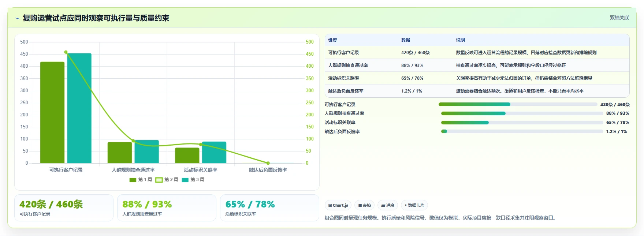The width and height of the screenshot is (644, 236).
Task: Open the 420条 / 460条 data card
Action: pos(64,208)
